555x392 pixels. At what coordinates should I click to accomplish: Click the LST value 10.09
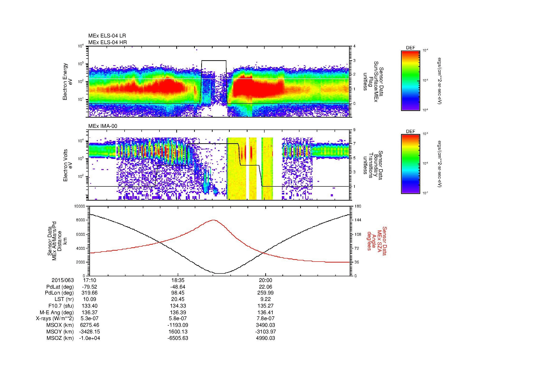click(x=90, y=299)
